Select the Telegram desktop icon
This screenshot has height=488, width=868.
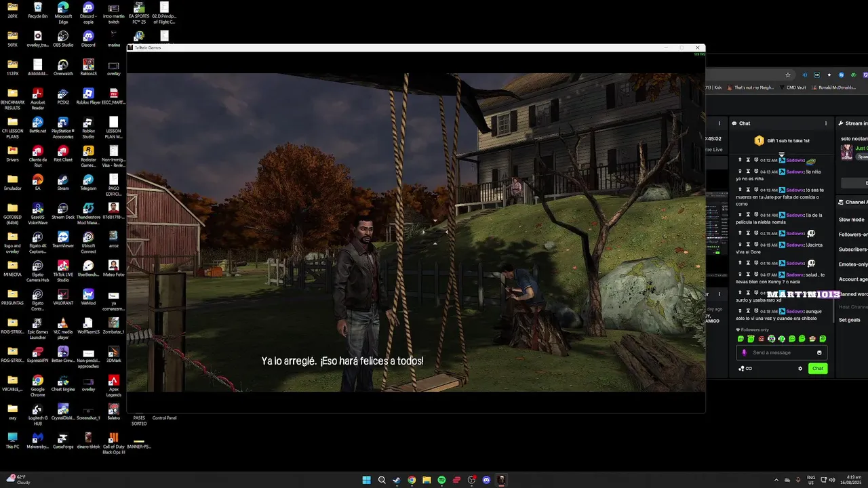(88, 182)
